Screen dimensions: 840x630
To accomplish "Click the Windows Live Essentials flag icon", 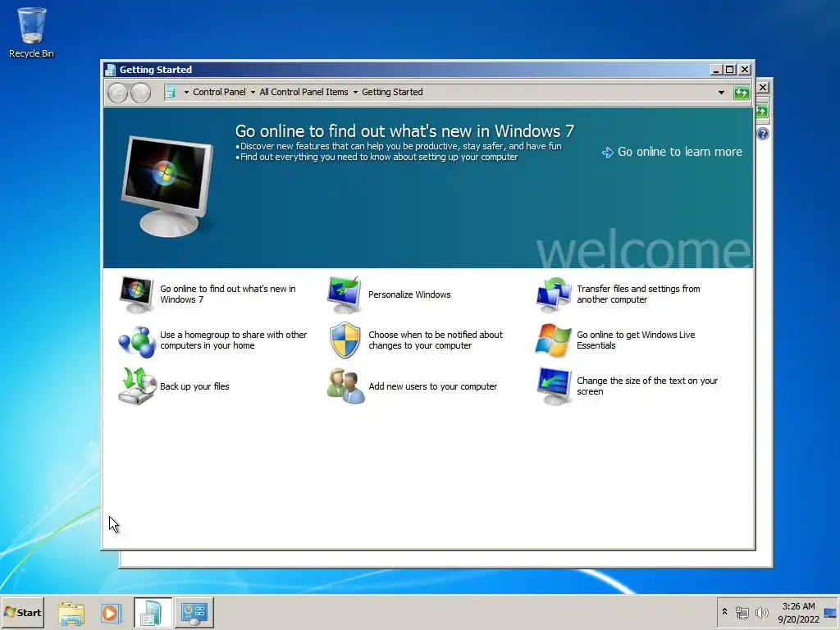I will [553, 340].
